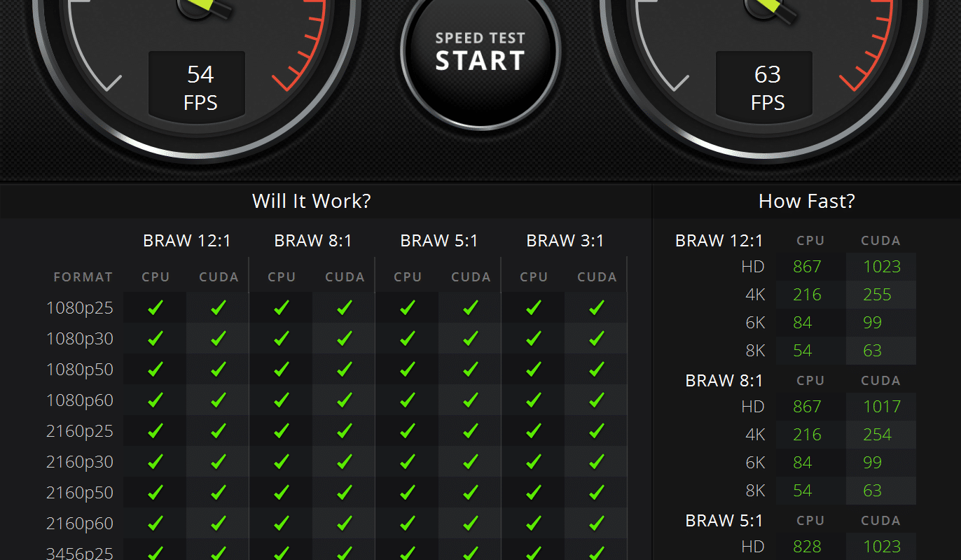961x560 pixels.
Task: Select the 1080p50 format row label
Action: coord(80,370)
